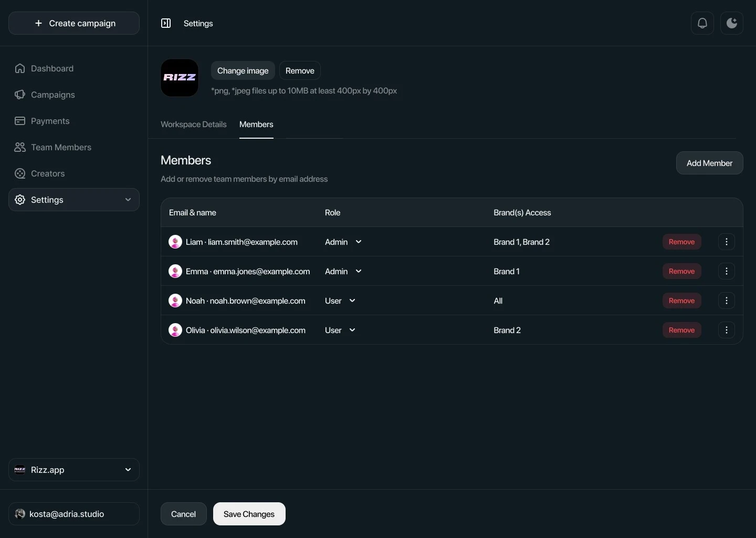The image size is (756, 538).
Task: Open Creators in sidebar
Action: point(74,173)
